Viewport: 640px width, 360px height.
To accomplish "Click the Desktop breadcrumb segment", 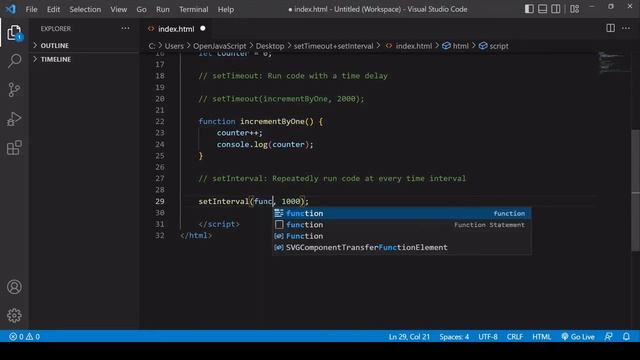I will (x=270, y=46).
